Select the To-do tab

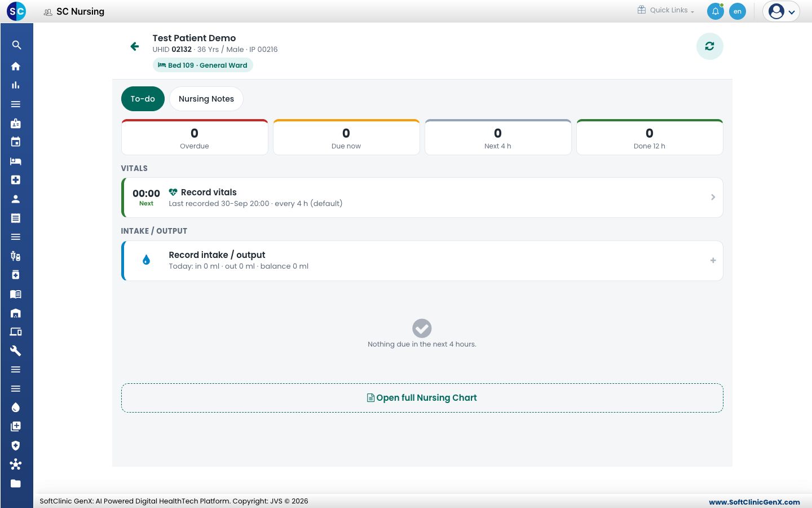click(x=143, y=99)
